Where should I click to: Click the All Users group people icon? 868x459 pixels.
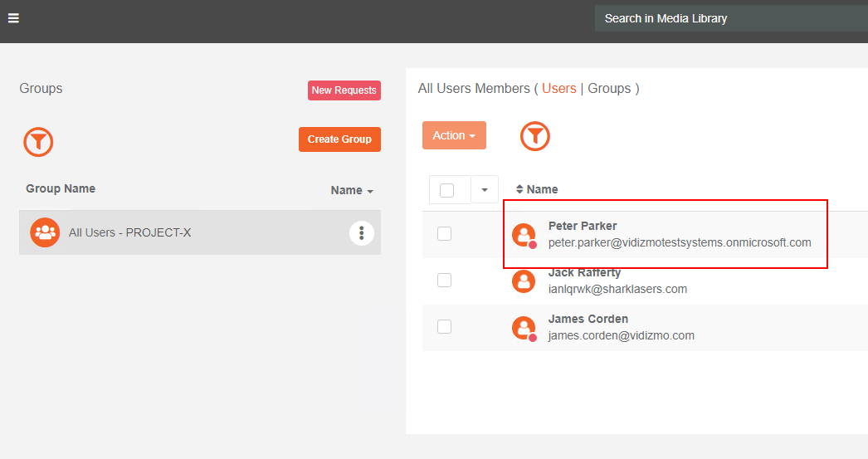click(45, 232)
